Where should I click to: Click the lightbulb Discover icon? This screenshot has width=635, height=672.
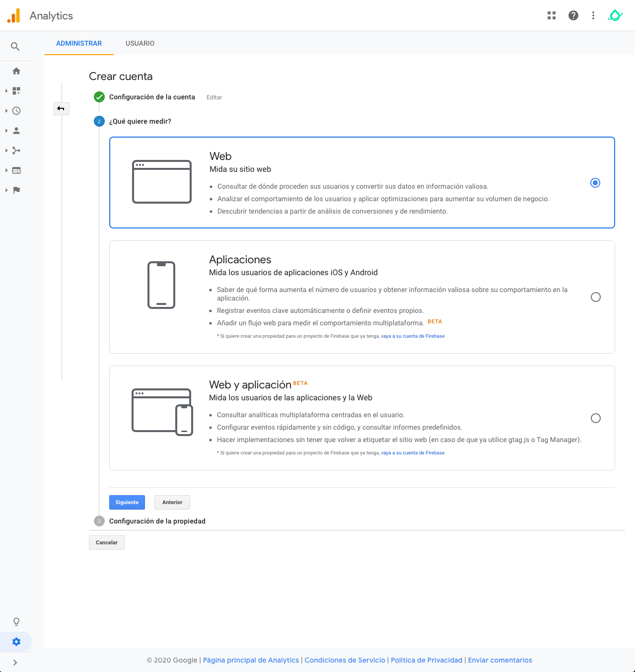[x=16, y=622]
